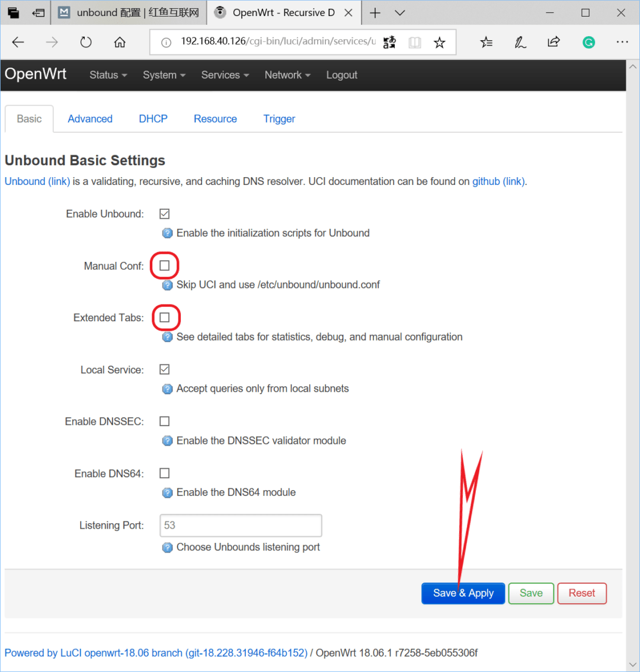The height and width of the screenshot is (672, 640).
Task: Enable the DNS64 module checkbox
Action: tap(164, 473)
